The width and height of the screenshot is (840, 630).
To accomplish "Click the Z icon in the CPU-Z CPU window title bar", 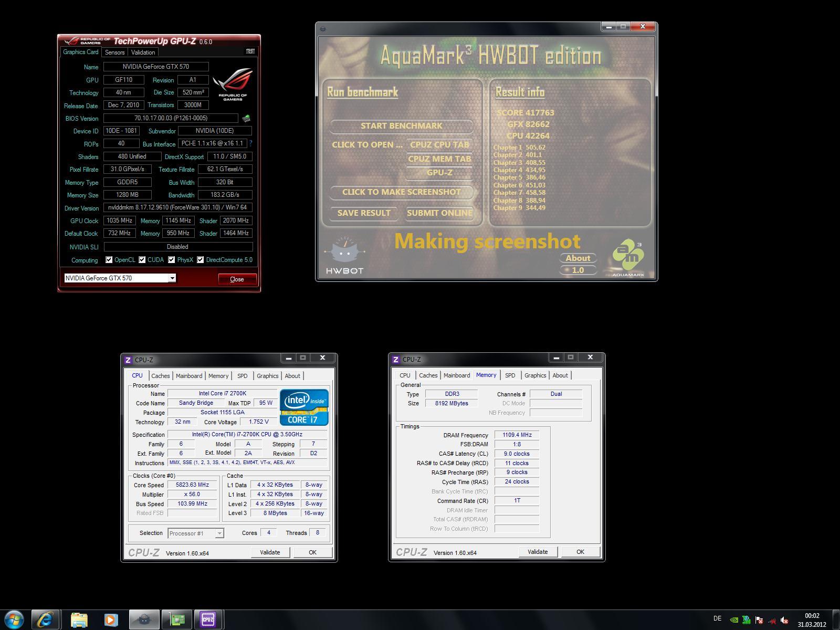I will (128, 360).
